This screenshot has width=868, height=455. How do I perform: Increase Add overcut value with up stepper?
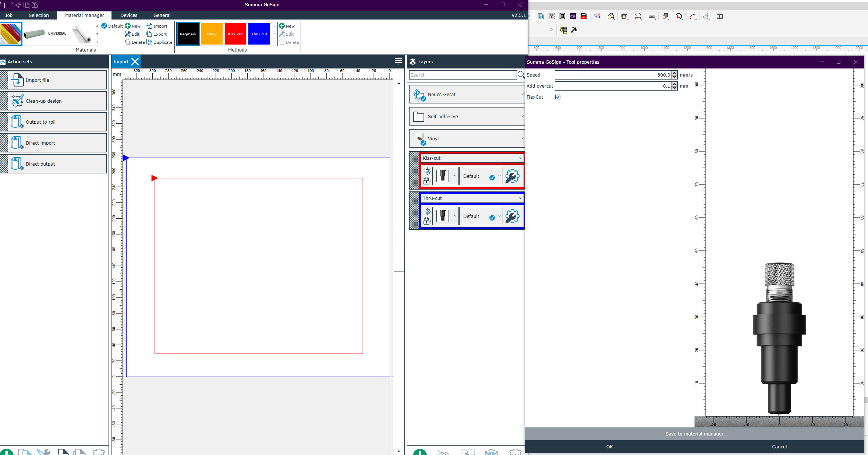[x=674, y=84]
